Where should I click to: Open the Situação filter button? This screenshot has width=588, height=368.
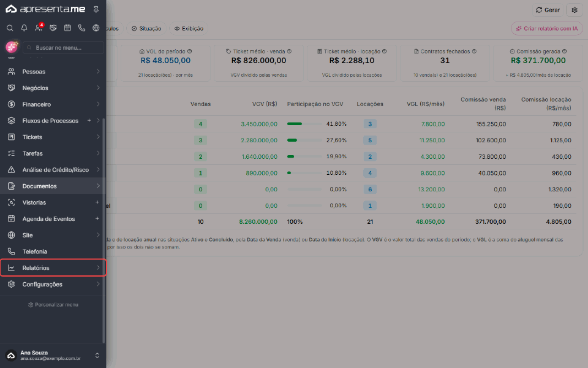[146, 29]
